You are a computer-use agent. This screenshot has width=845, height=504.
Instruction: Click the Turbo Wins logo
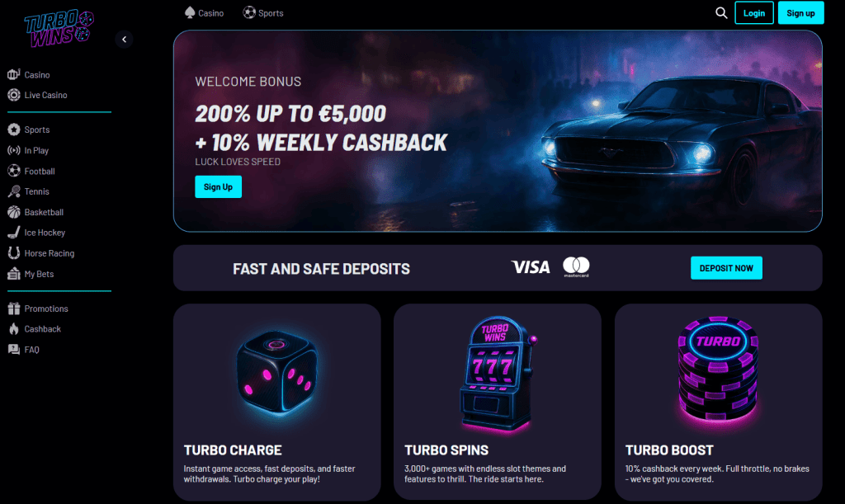click(x=59, y=28)
